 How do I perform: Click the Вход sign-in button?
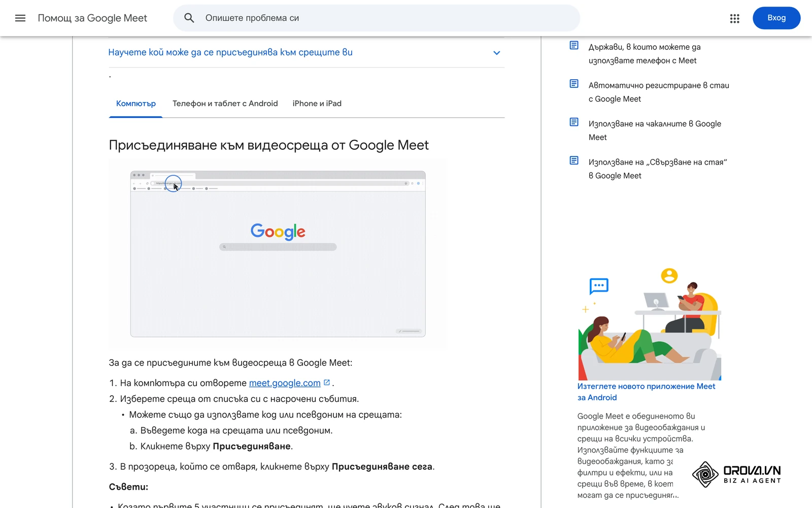click(776, 18)
